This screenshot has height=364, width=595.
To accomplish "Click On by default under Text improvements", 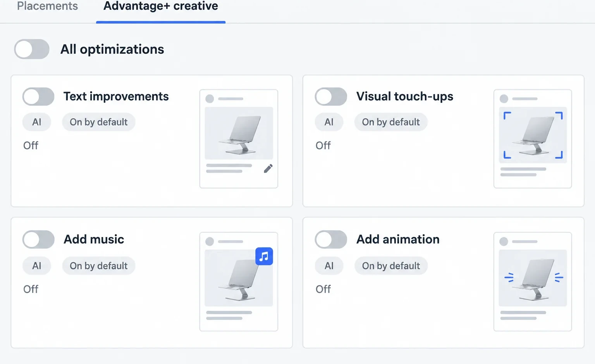I will 99,122.
